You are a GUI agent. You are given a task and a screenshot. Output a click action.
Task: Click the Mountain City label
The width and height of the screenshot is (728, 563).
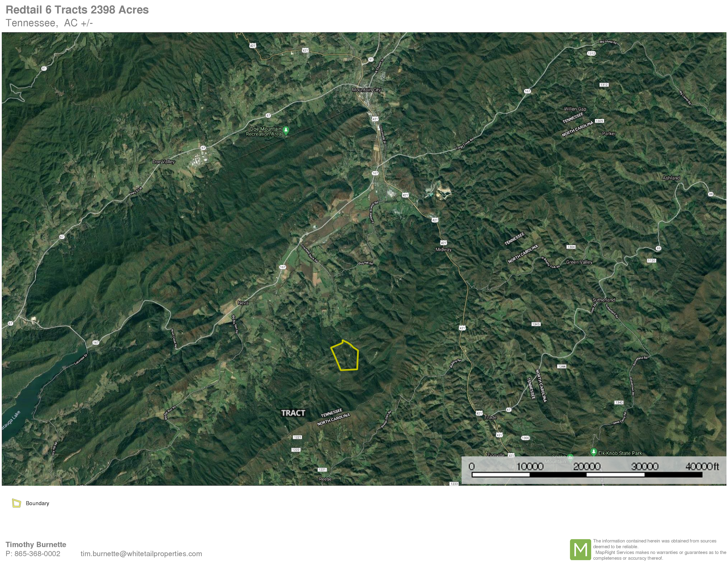tap(366, 90)
